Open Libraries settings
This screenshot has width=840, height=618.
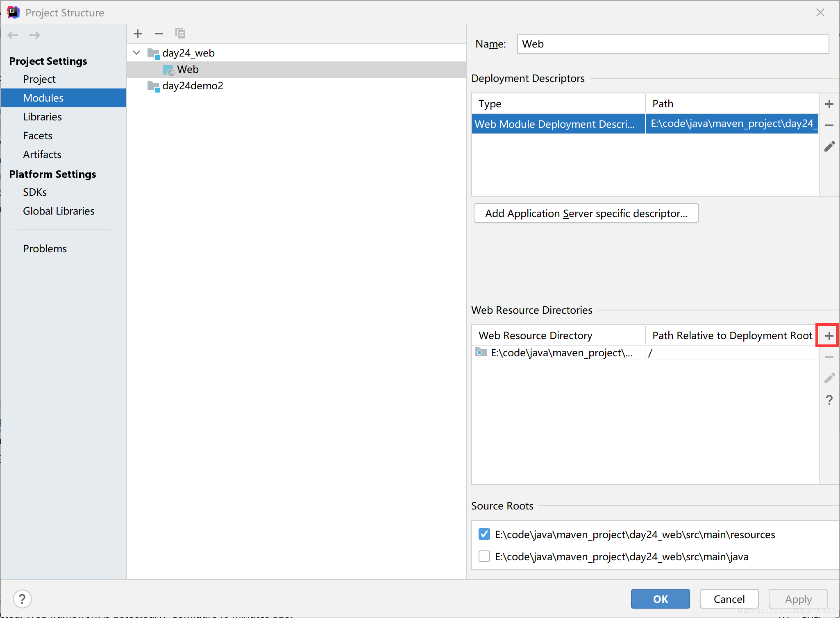pos(43,117)
